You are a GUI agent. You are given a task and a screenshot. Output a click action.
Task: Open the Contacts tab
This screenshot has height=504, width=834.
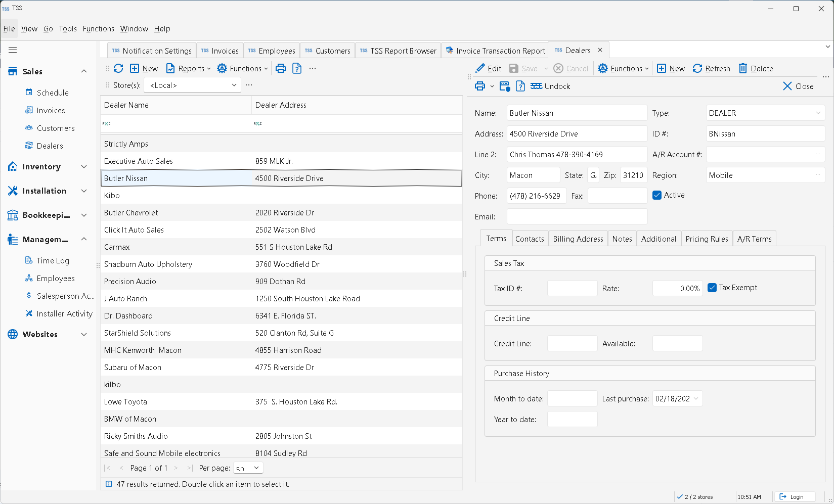point(530,239)
